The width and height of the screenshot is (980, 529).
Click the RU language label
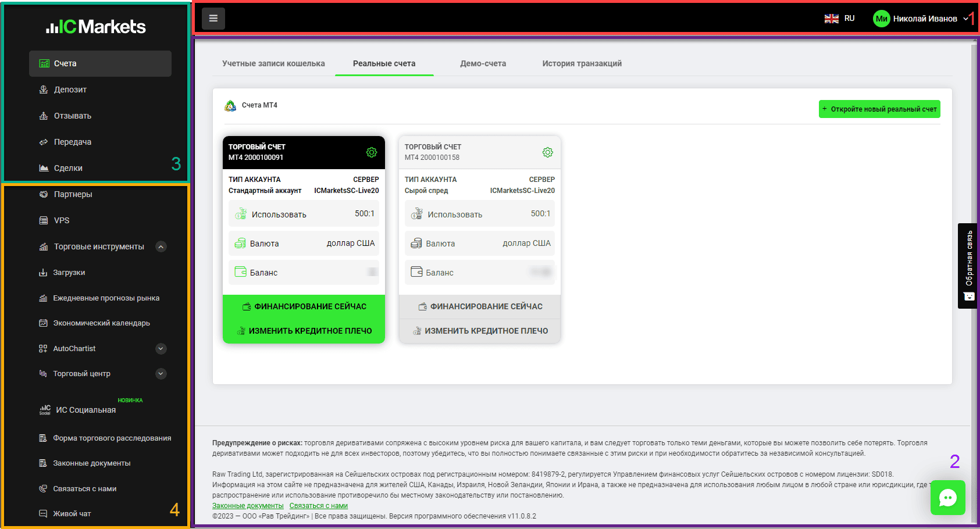850,19
